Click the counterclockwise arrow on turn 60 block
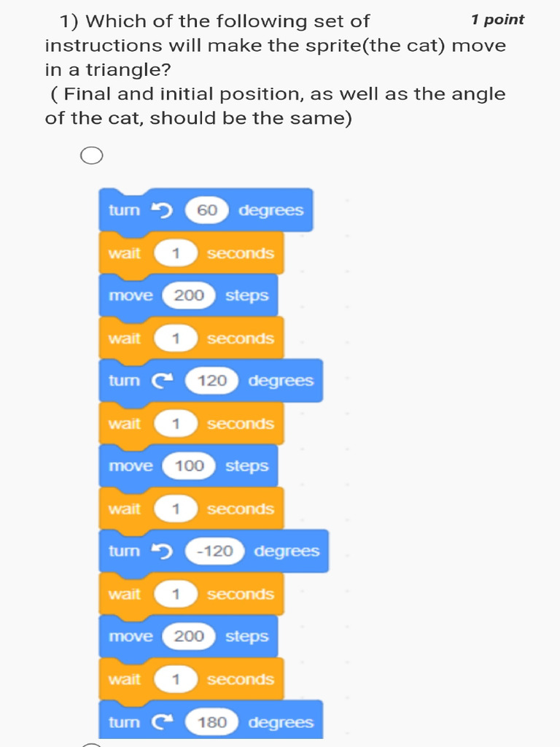The image size is (560, 747). [x=160, y=211]
